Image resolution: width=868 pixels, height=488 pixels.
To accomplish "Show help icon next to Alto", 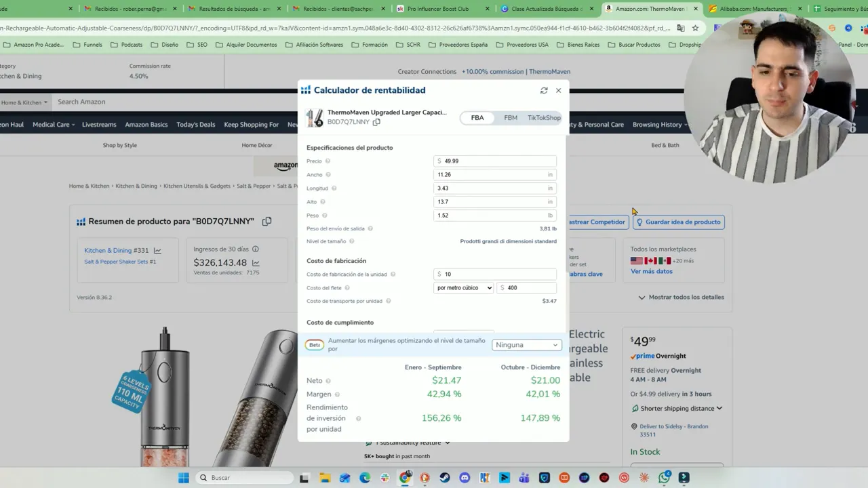I will point(323,202).
